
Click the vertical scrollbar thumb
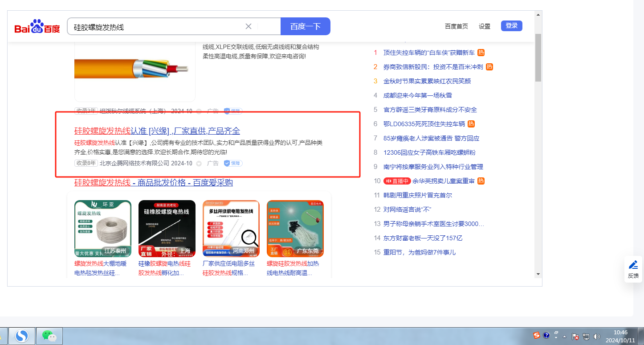(538, 57)
